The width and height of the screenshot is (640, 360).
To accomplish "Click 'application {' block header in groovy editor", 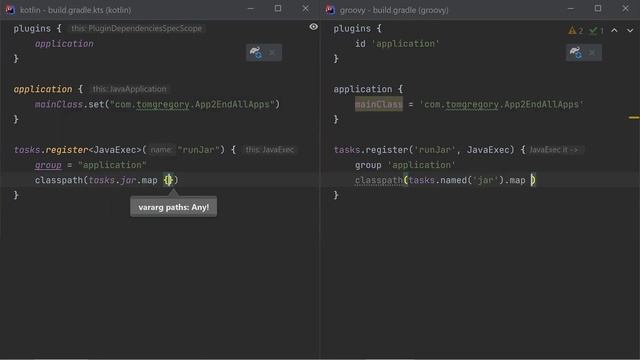I will [368, 89].
